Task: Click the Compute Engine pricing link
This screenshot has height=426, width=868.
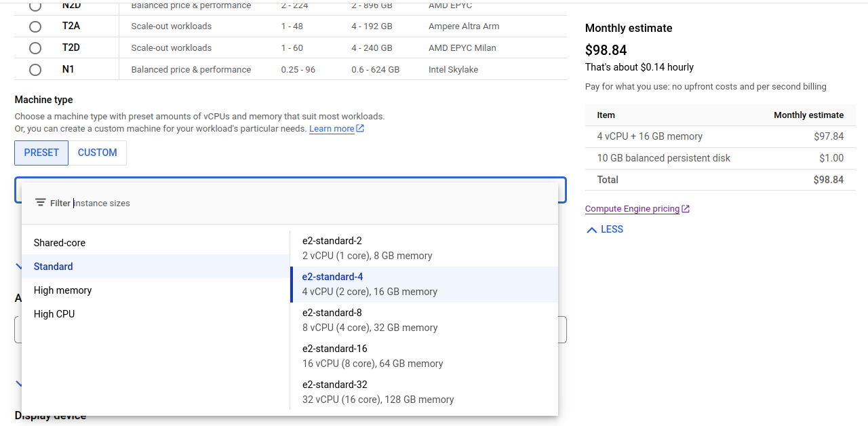Action: point(632,208)
